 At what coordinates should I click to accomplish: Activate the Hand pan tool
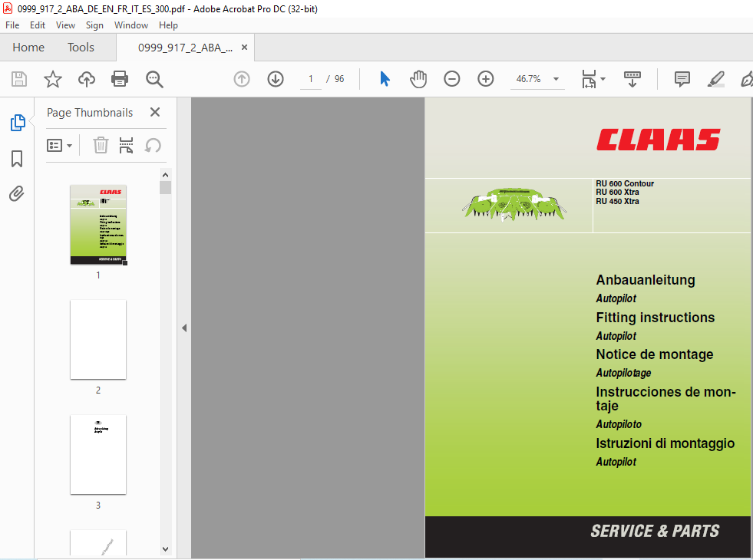click(x=418, y=79)
